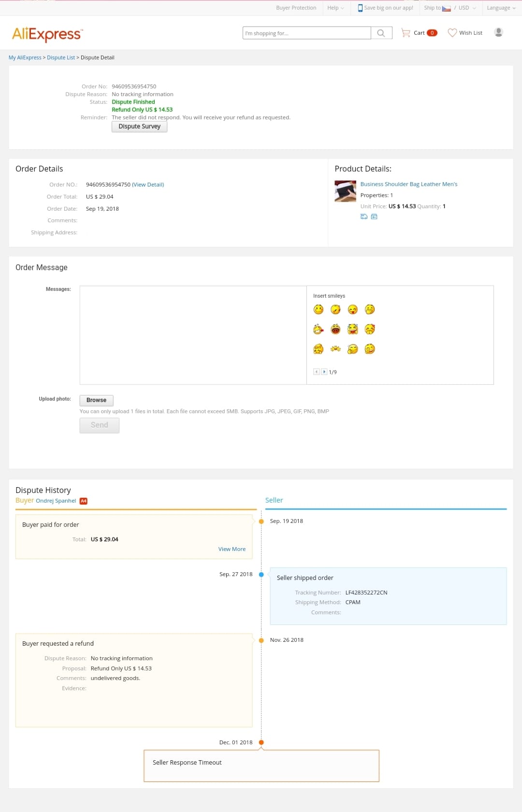Open Wish List heart icon
522x812 pixels.
(452, 33)
